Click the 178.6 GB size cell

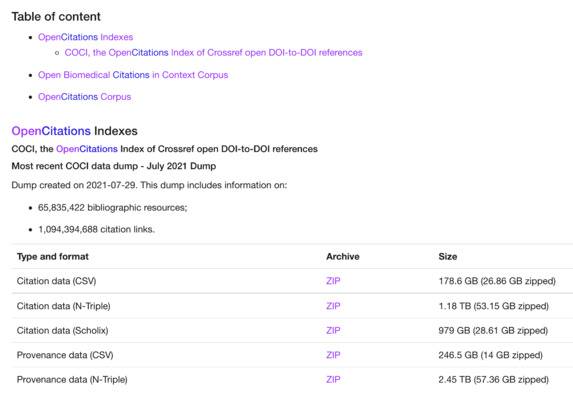(497, 281)
